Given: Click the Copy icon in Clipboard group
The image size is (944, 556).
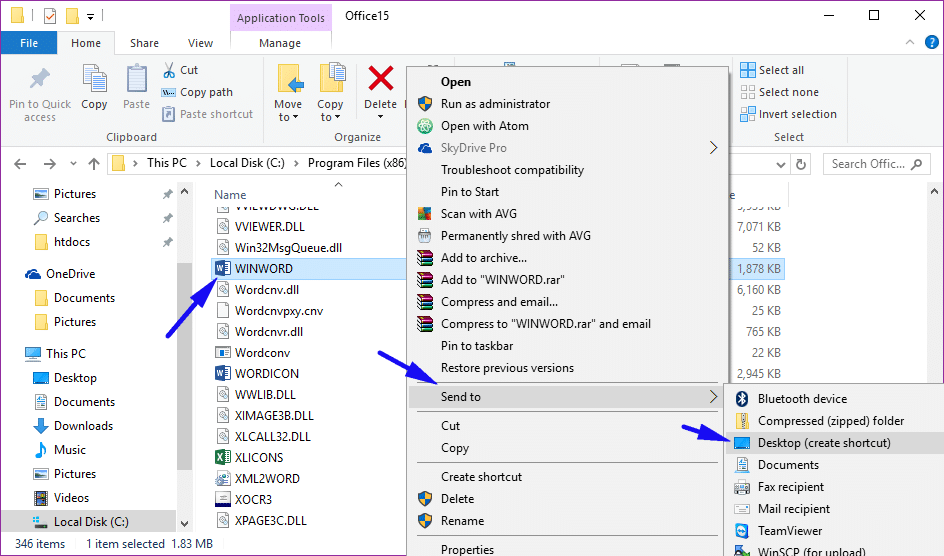Looking at the screenshot, I should 95,79.
